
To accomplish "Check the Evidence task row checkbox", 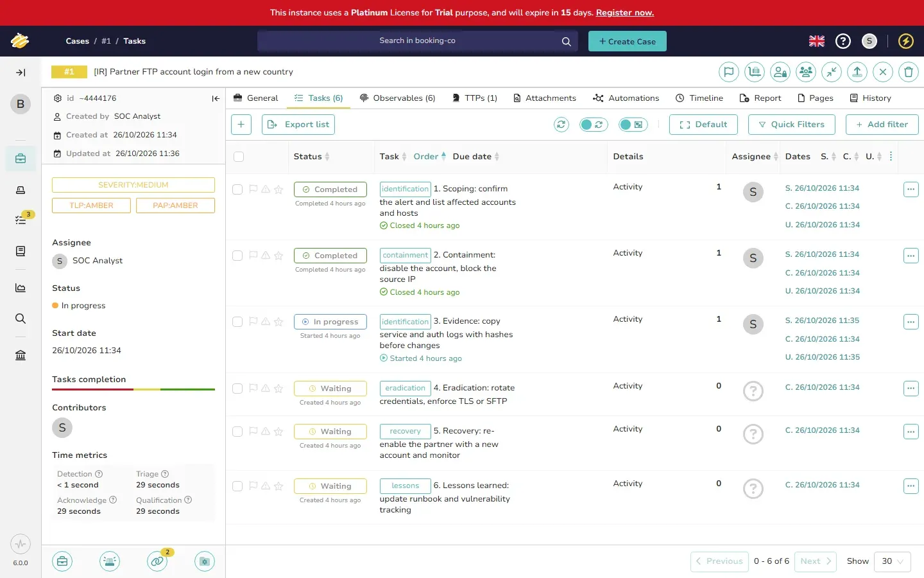I will [x=237, y=322].
